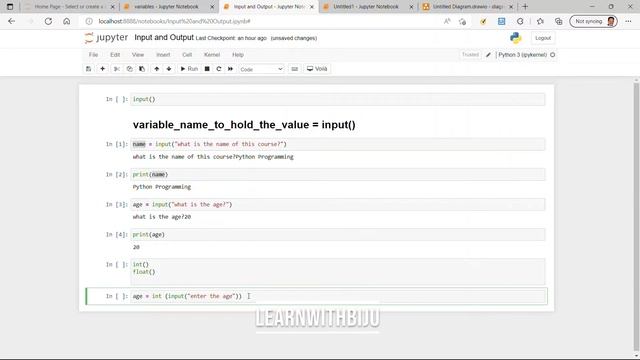Click into the print(age) cell
Screen dimensions: 640x360
[338, 235]
